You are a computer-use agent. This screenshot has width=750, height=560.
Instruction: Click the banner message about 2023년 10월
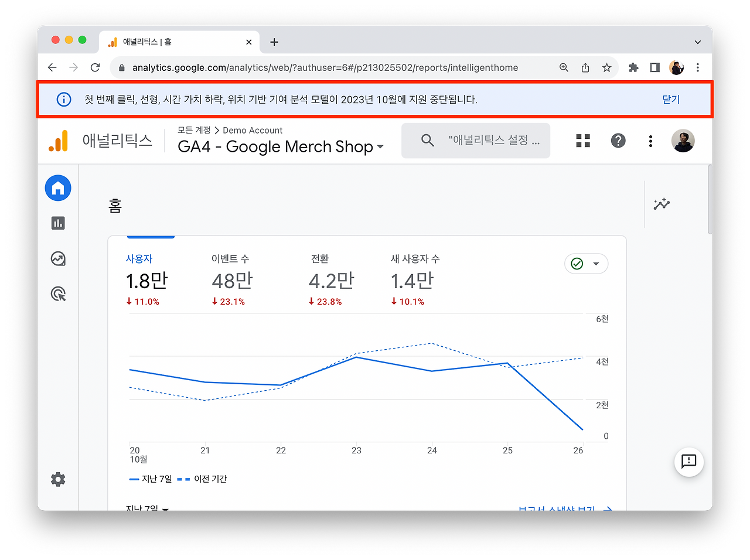pyautogui.click(x=281, y=100)
